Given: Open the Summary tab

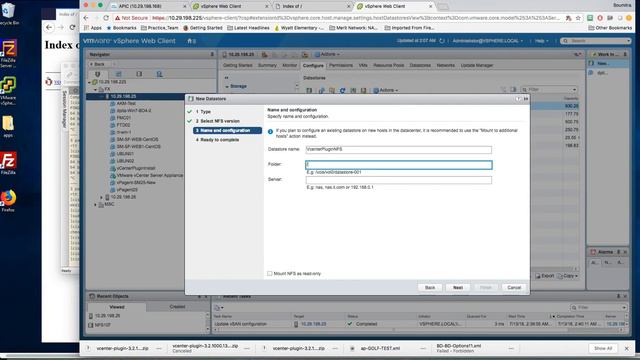Looking at the screenshot, I should click(x=267, y=65).
